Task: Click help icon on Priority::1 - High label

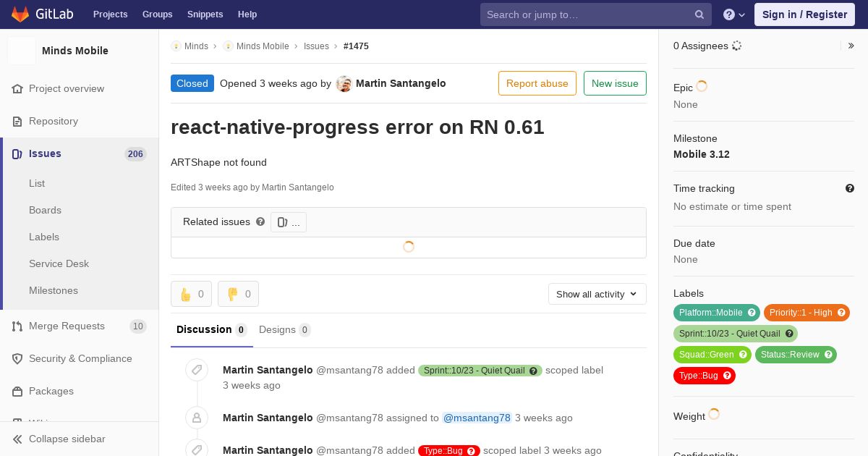Action: (x=841, y=313)
